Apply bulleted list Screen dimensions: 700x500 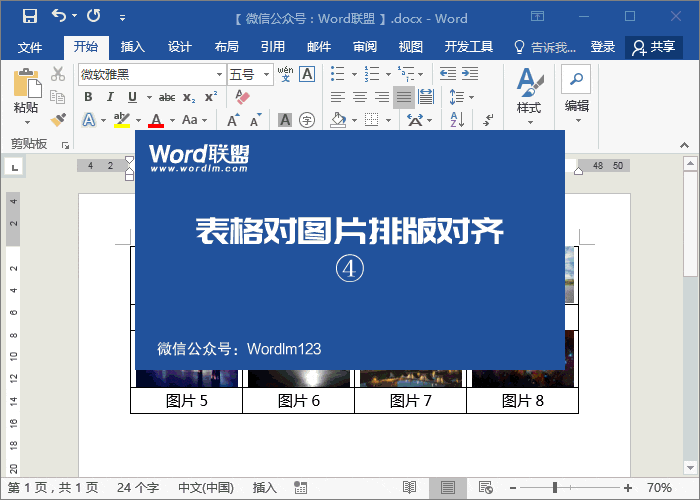click(338, 74)
